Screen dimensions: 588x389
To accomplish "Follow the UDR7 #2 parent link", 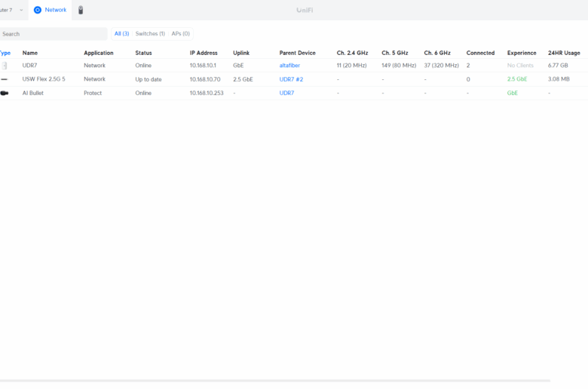I will click(x=291, y=79).
